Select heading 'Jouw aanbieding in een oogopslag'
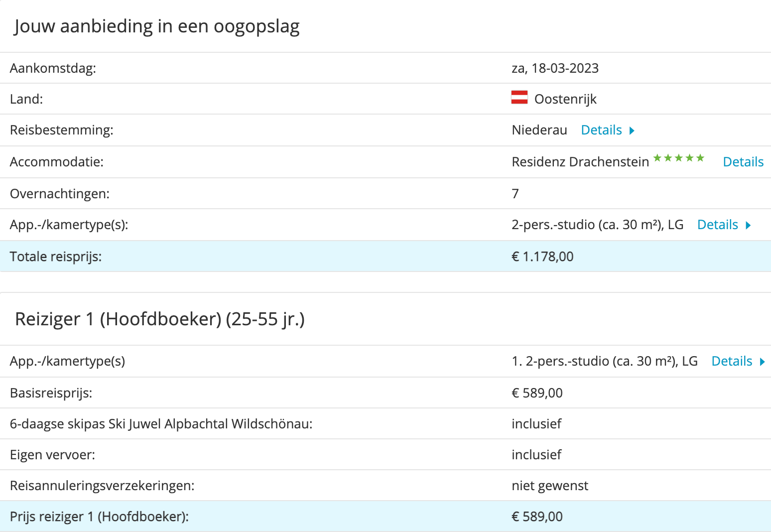The image size is (771, 532). [157, 26]
